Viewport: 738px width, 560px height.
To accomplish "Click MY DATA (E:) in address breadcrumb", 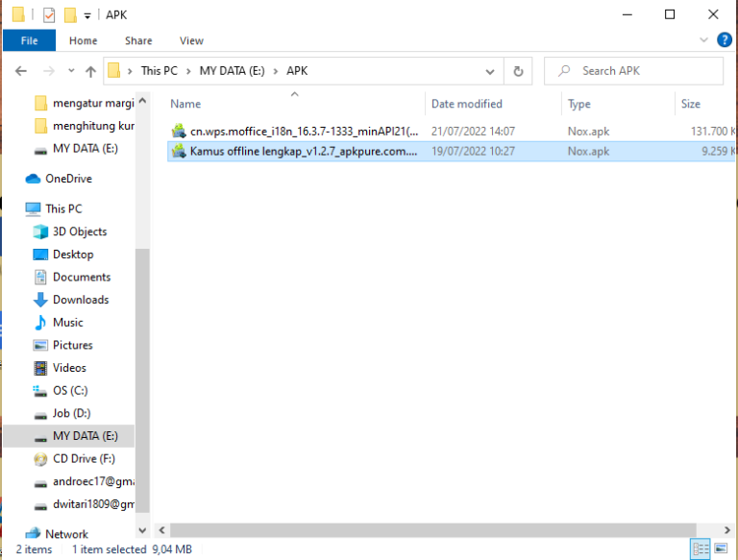I will [x=232, y=70].
